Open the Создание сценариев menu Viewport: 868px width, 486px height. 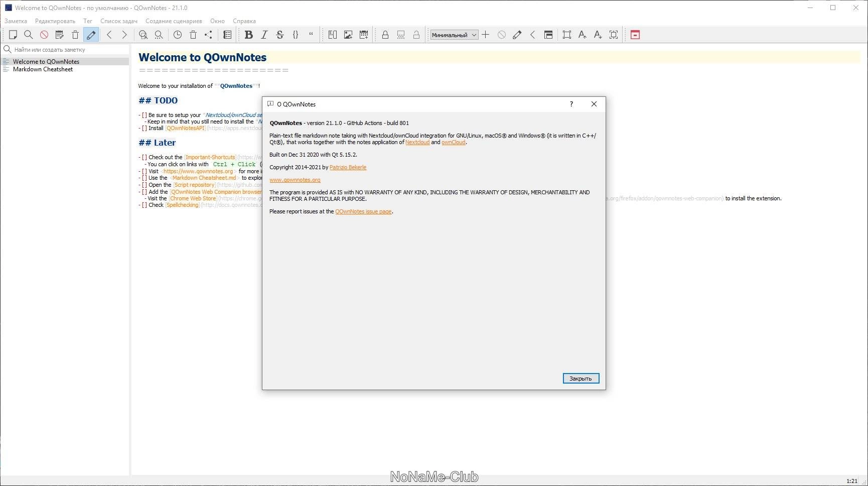[174, 21]
